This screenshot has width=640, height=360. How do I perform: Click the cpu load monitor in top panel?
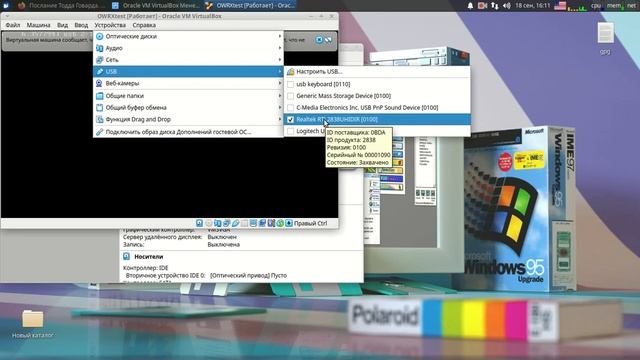[x=596, y=6]
